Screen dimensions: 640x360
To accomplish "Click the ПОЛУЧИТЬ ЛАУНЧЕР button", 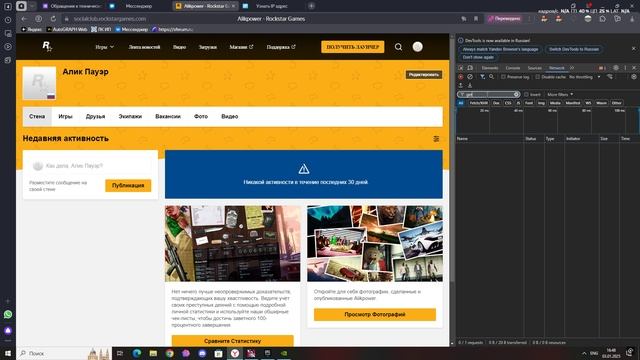I will pyautogui.click(x=353, y=47).
